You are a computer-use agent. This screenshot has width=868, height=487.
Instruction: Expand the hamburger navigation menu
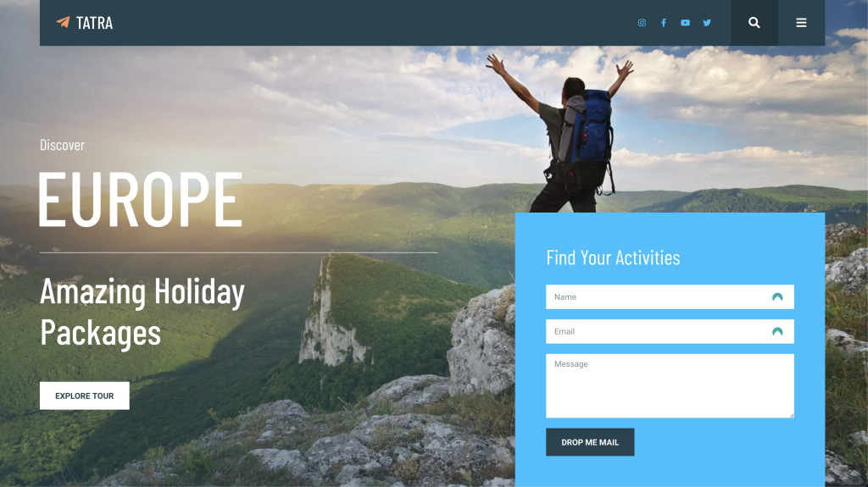[801, 23]
